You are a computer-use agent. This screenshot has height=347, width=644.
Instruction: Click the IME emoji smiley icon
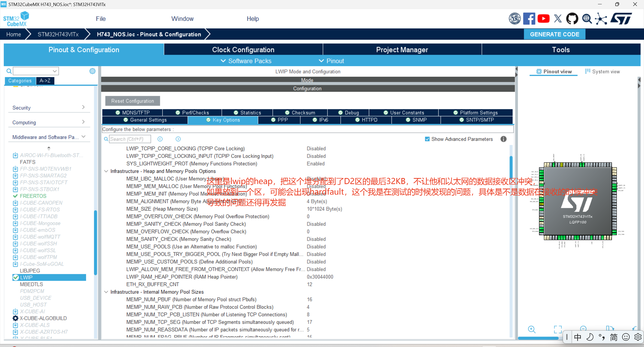pos(626,337)
